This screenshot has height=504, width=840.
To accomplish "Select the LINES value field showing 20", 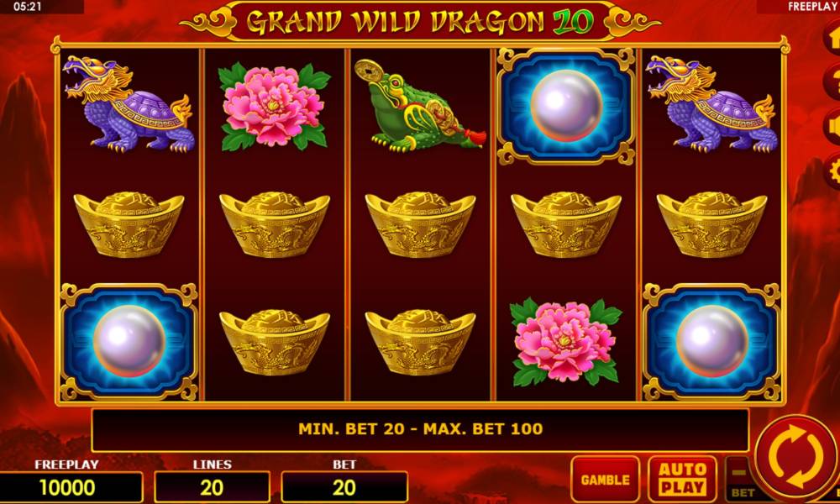I will [x=213, y=487].
